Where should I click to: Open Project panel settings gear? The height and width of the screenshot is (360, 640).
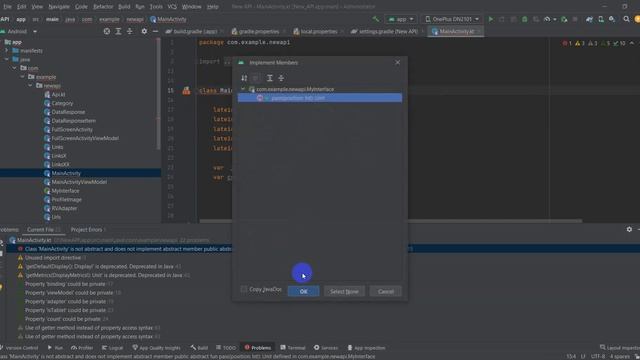click(144, 31)
